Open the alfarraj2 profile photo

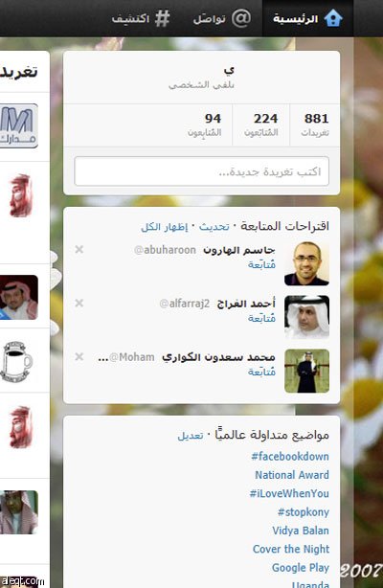point(306,317)
